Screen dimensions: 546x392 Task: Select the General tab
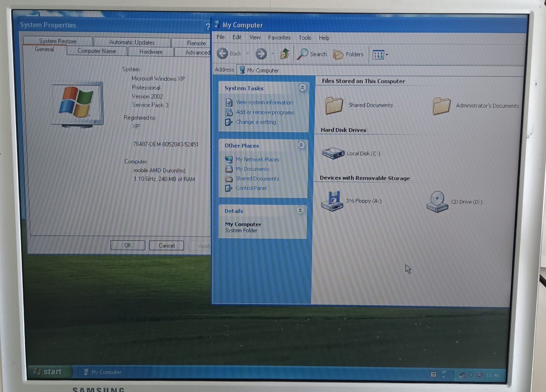point(44,49)
